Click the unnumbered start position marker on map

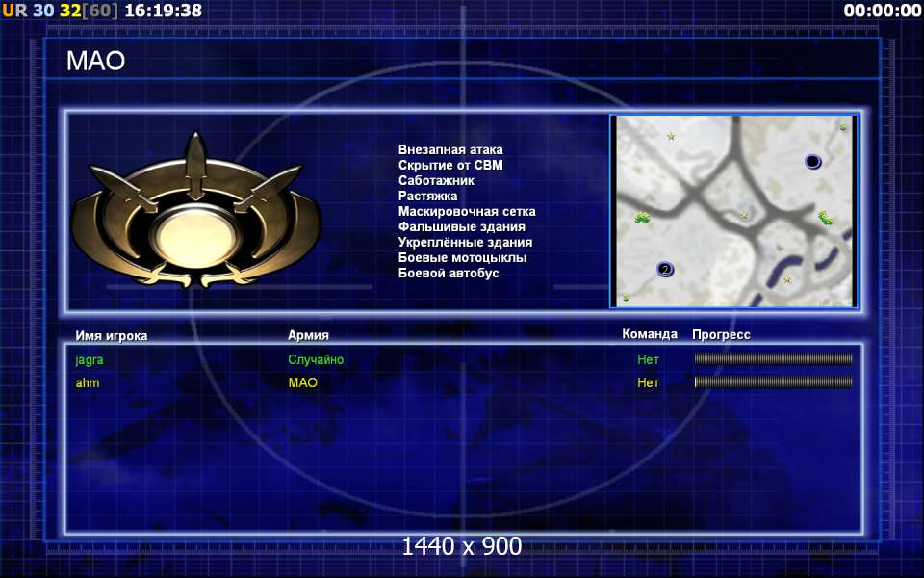tap(812, 161)
